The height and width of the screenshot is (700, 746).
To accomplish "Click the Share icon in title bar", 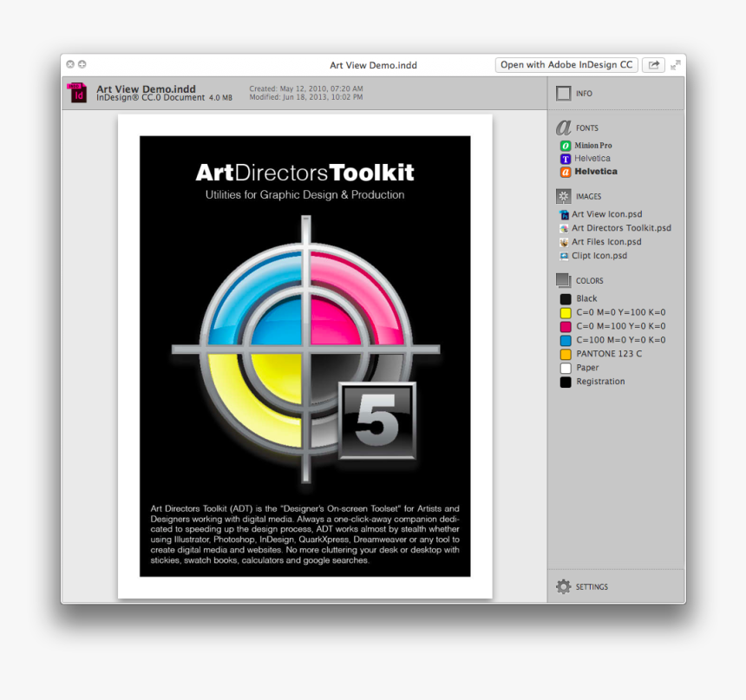I will [653, 65].
